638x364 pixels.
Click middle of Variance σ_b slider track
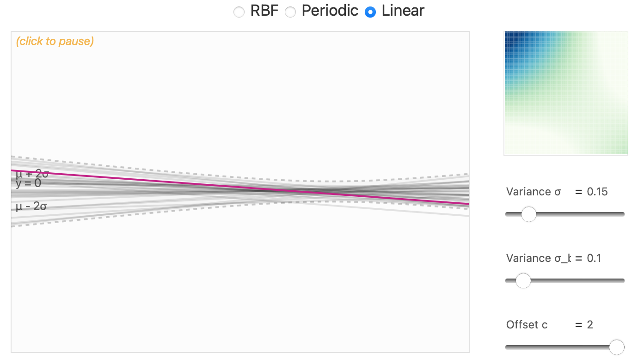pyautogui.click(x=565, y=280)
